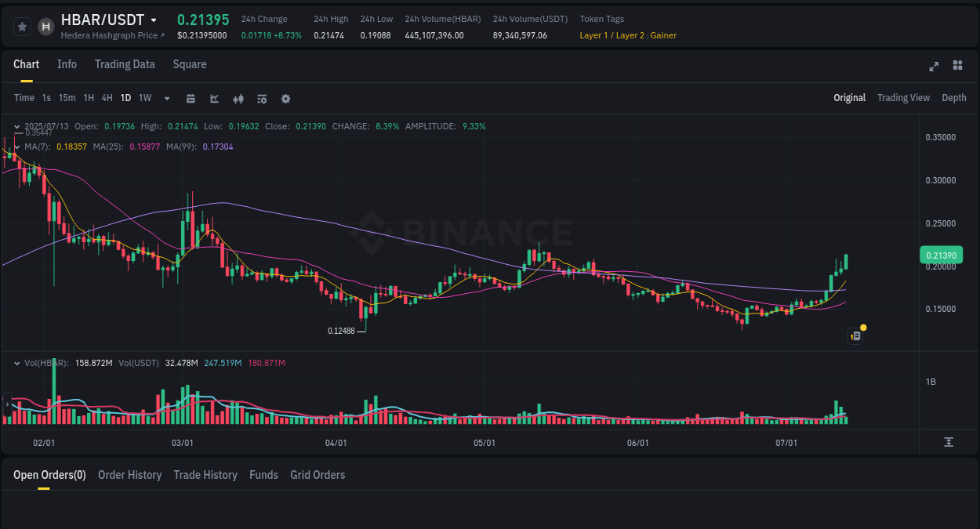Click the panel icon with yellow notification dot
The image size is (980, 529).
point(855,335)
